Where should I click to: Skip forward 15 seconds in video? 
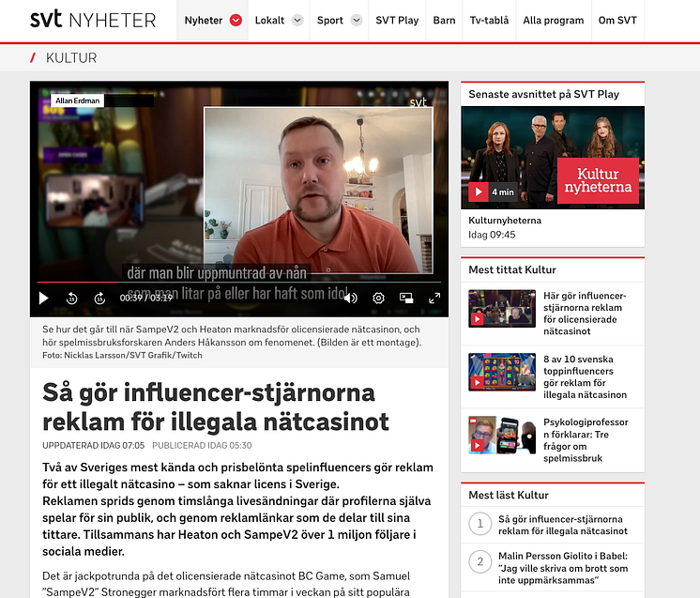pyautogui.click(x=99, y=299)
